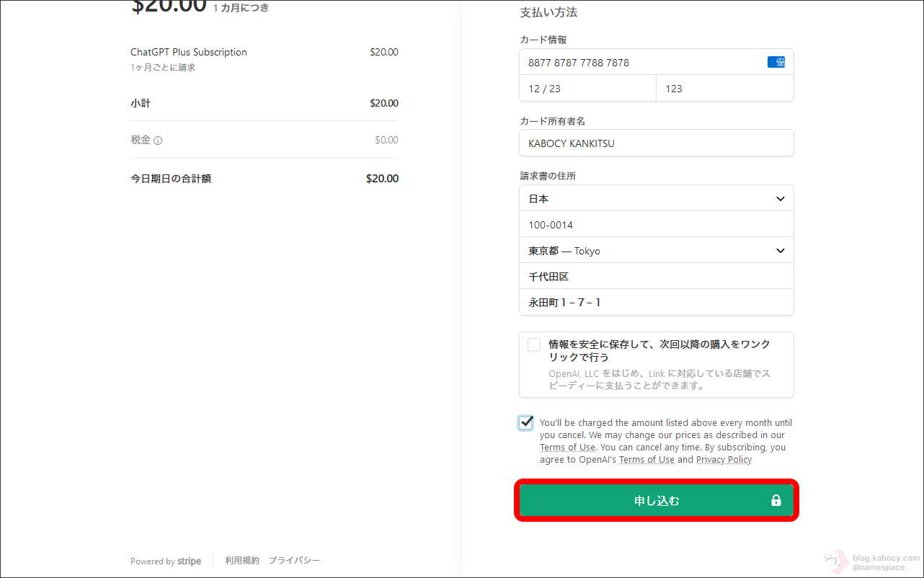Image resolution: width=924 pixels, height=578 pixels.
Task: Select the card expiry date field 12 / 23
Action: [x=587, y=89]
